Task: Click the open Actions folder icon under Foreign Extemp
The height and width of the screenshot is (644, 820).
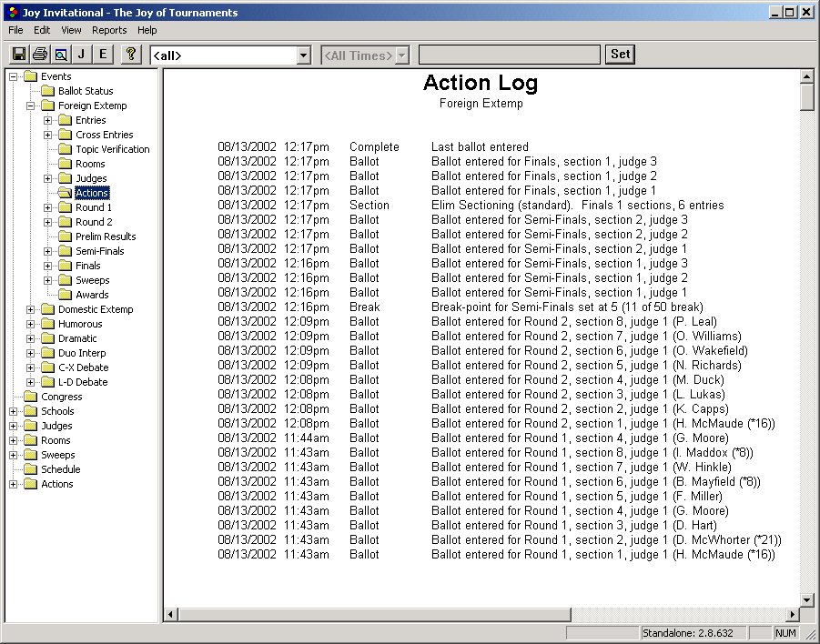Action: (66, 193)
